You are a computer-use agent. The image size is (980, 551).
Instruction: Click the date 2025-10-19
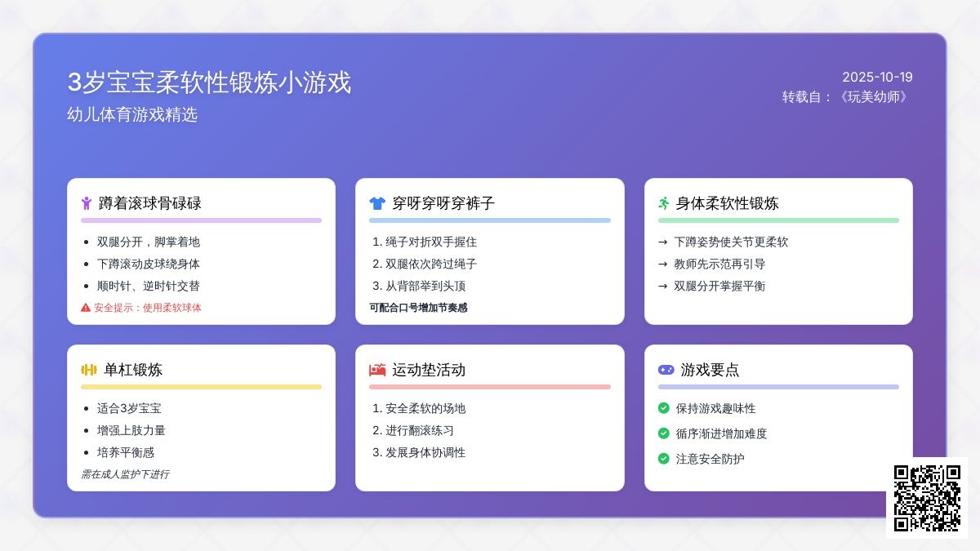click(x=877, y=78)
